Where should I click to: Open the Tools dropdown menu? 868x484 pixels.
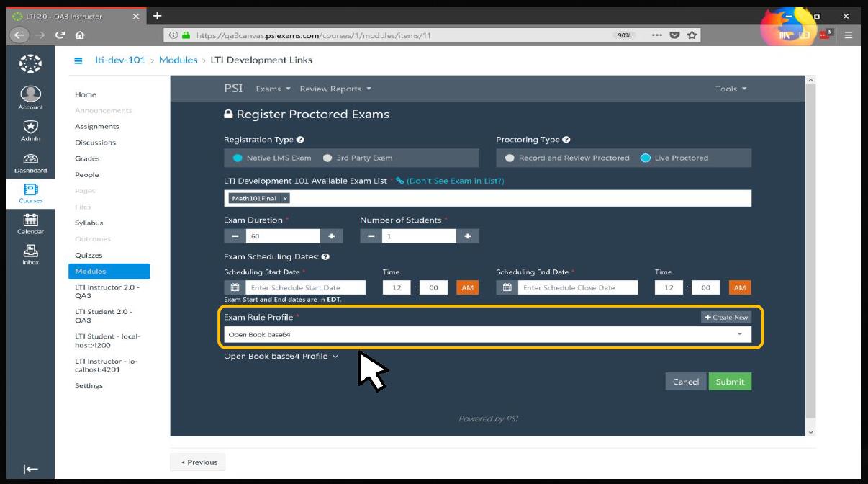pyautogui.click(x=731, y=89)
